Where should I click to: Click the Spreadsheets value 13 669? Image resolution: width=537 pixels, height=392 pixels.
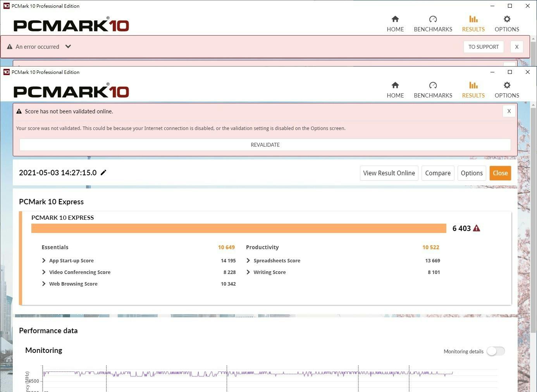point(433,260)
